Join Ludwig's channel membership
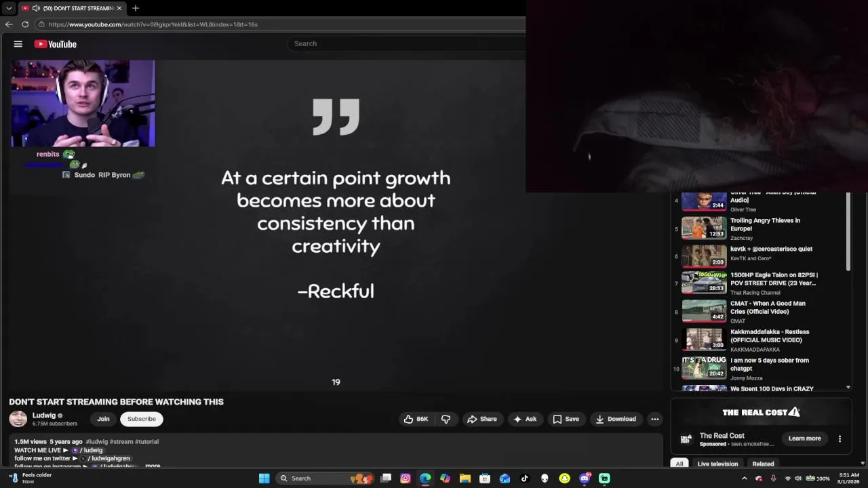Screen dimensions: 868x488 point(103,419)
